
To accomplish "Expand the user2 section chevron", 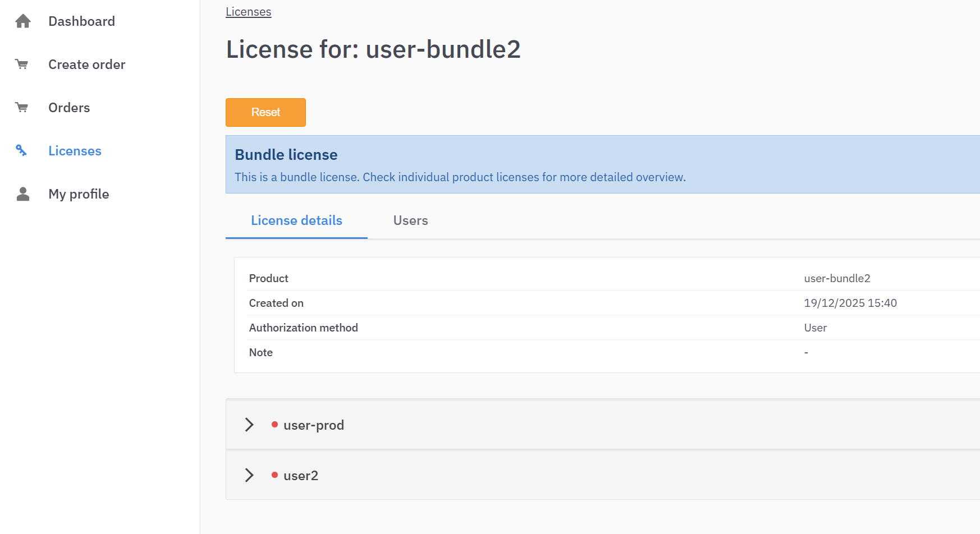I will click(x=249, y=475).
